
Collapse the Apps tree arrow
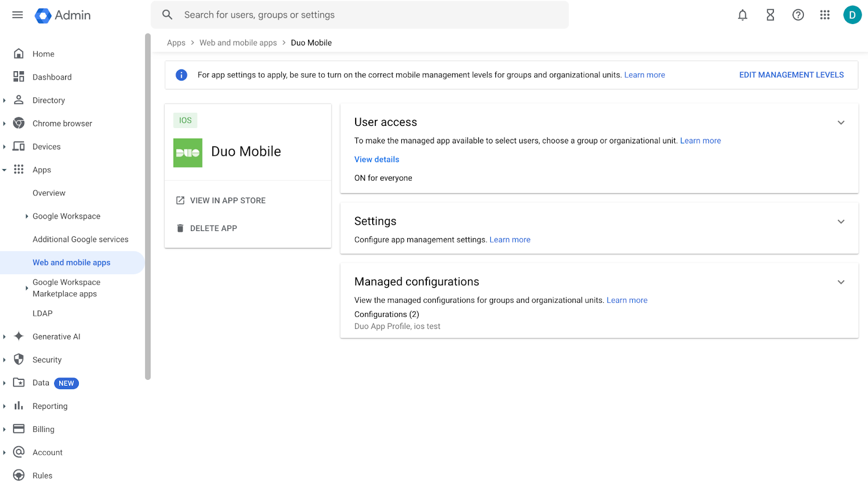tap(4, 170)
